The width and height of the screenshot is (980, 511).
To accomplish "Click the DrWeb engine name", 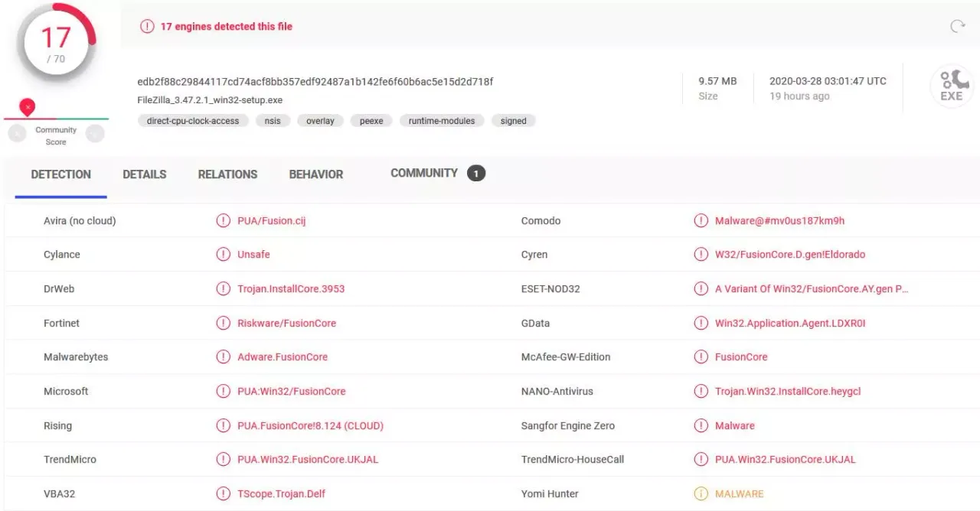I will (59, 289).
